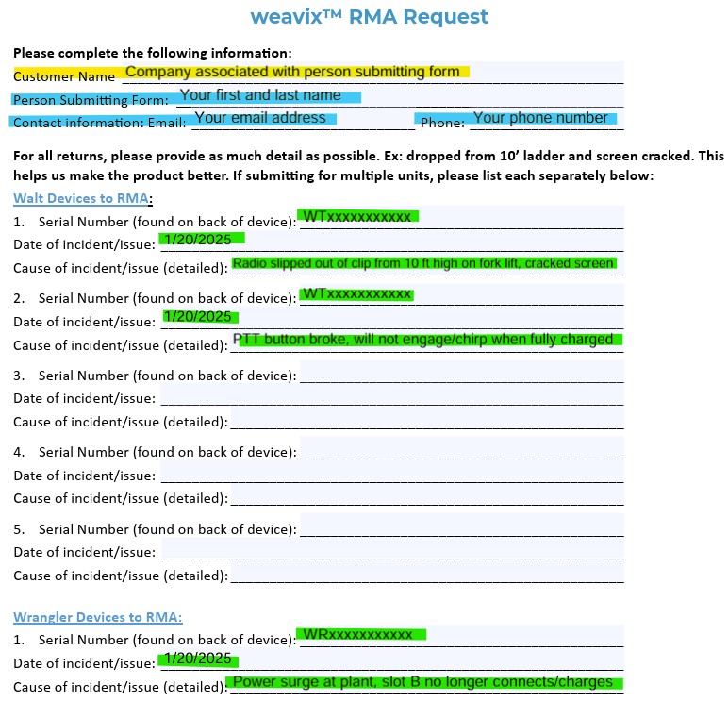Click the 'Person Submitting Form:' label

(91, 100)
